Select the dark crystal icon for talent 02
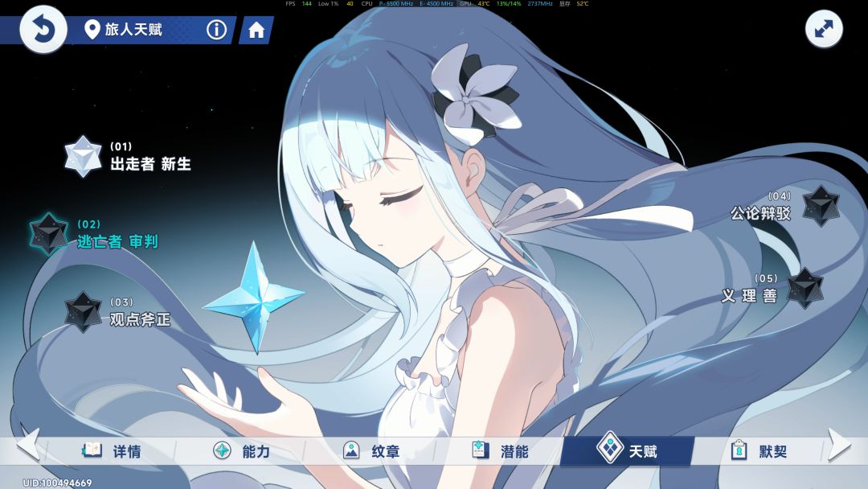 [x=49, y=234]
